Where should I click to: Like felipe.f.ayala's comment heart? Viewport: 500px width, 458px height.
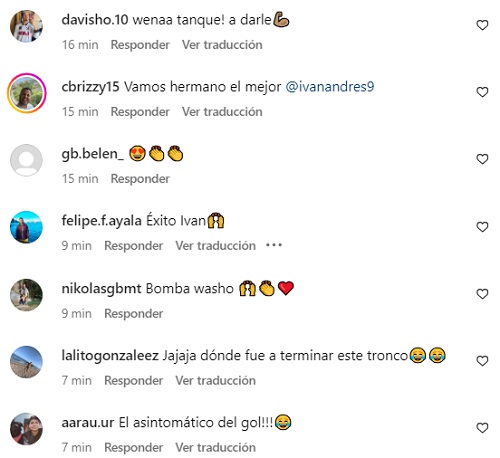482,227
